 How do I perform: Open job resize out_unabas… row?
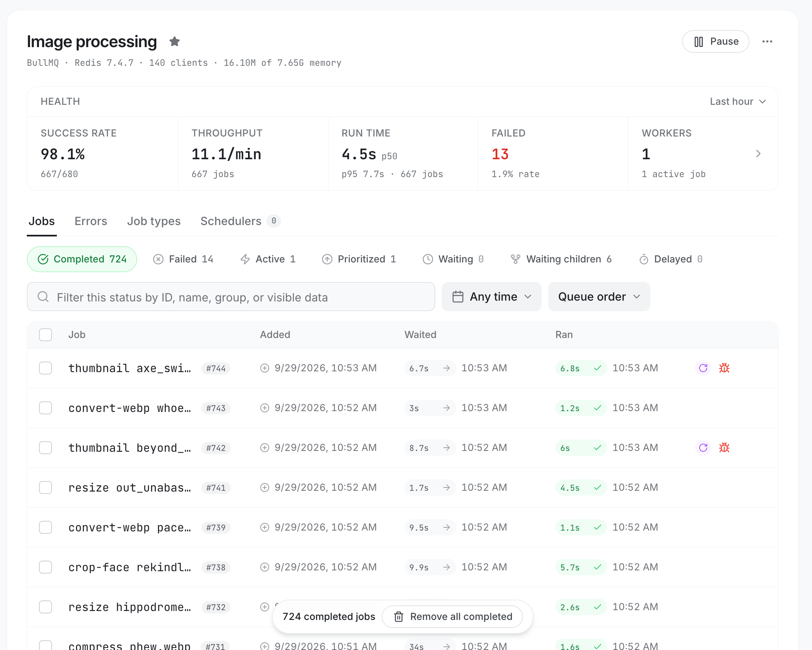tap(402, 487)
